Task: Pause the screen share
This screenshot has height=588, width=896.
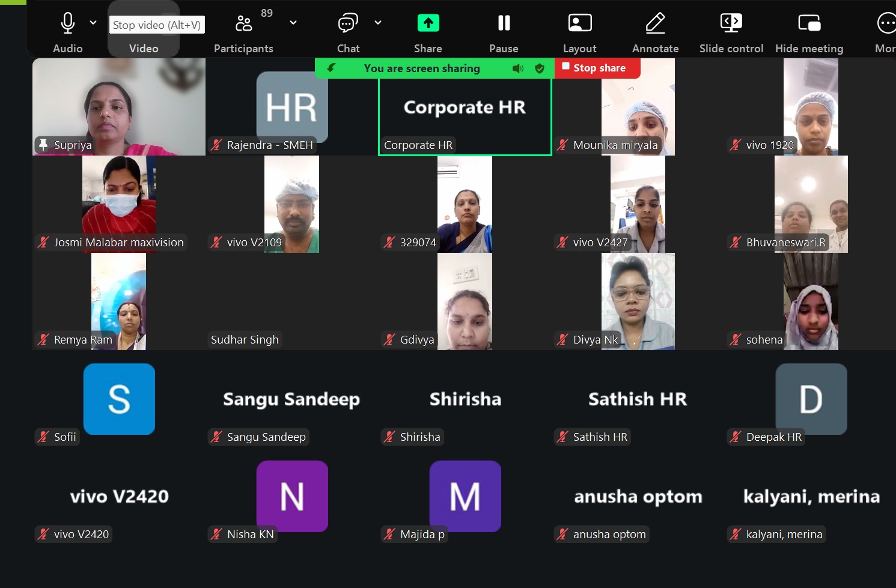Action: [x=504, y=23]
